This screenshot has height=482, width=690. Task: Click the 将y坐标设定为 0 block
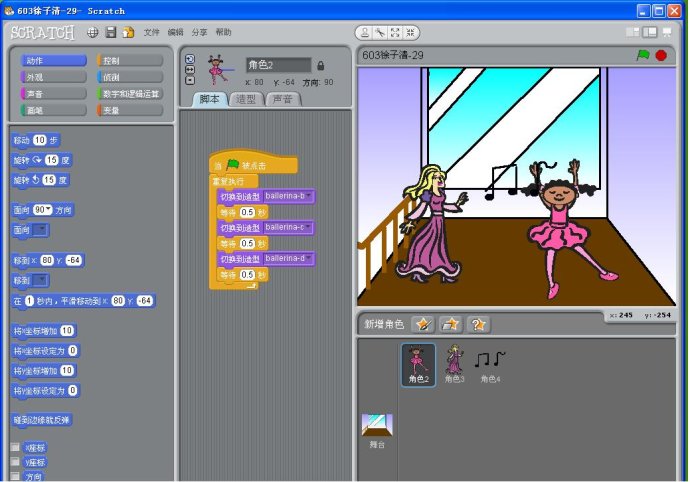tap(45, 390)
